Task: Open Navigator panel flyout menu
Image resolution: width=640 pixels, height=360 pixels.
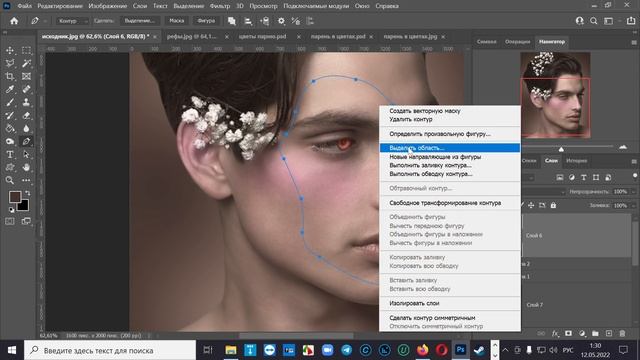Action: [634, 42]
